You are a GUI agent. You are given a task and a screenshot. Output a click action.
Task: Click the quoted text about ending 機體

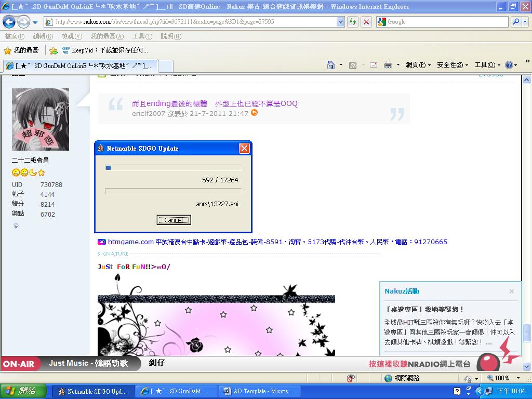(215, 103)
